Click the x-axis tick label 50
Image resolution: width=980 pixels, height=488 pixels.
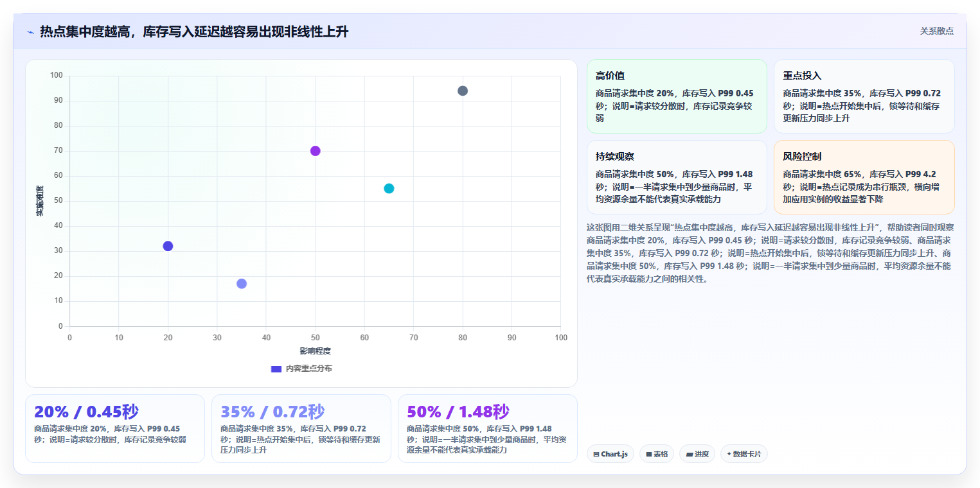point(315,337)
